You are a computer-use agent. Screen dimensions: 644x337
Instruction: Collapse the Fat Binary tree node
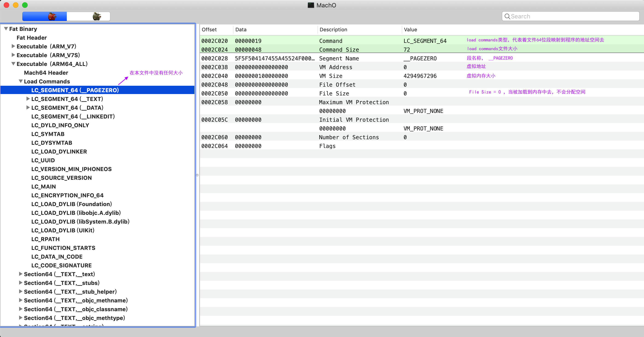point(6,29)
